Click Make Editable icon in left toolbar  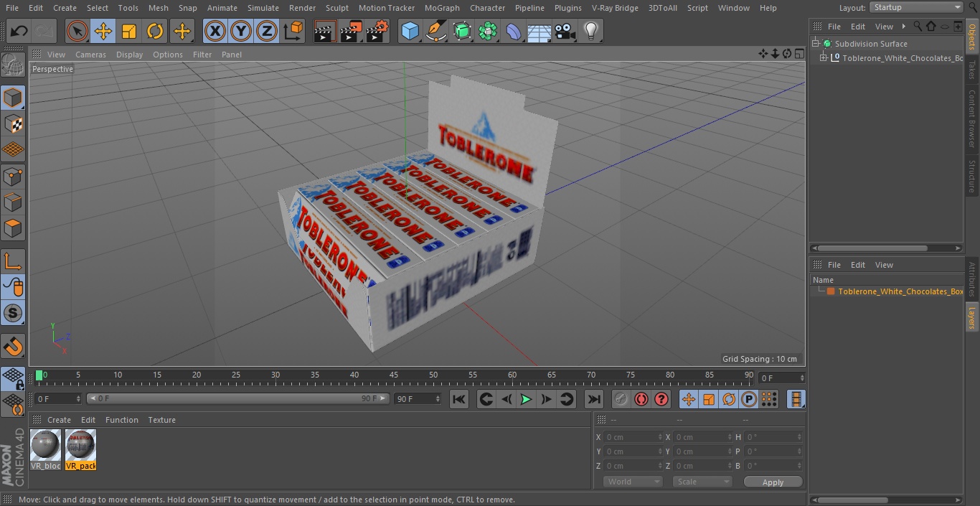tap(13, 65)
